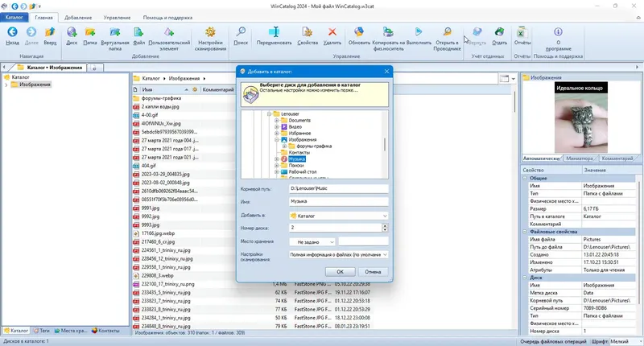Click the Виртуальная папка icon

click(x=114, y=32)
